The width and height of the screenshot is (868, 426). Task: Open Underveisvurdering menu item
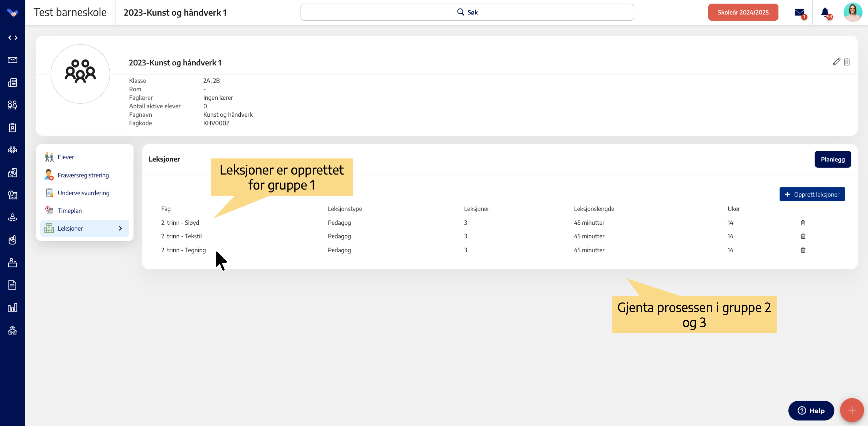(85, 193)
